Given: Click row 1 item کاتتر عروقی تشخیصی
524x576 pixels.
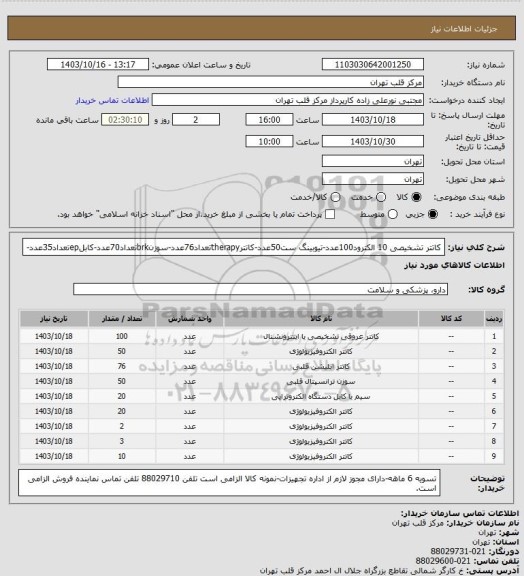Looking at the screenshot, I should tap(321, 336).
